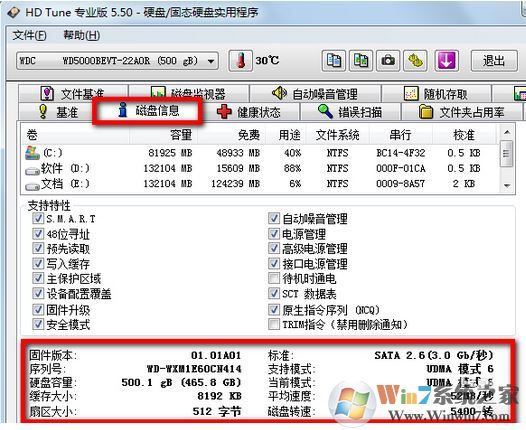Toggle the 设备配置覆盖 checkbox
The height and width of the screenshot is (430, 526).
click(38, 293)
